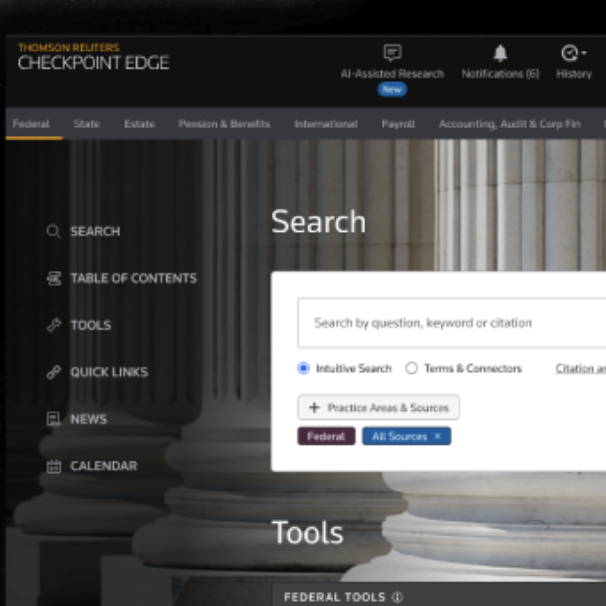This screenshot has width=606, height=606.
Task: Click the All Sources chip label
Action: [399, 436]
